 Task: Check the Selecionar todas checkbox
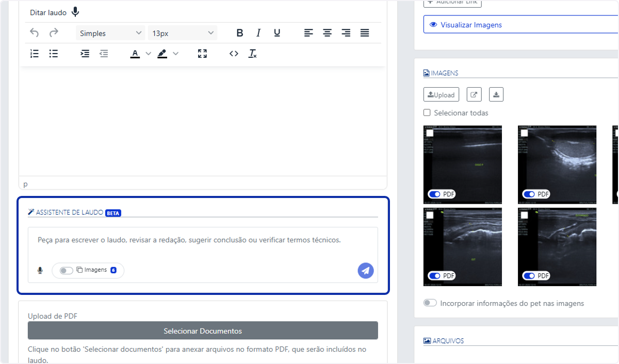[427, 112]
